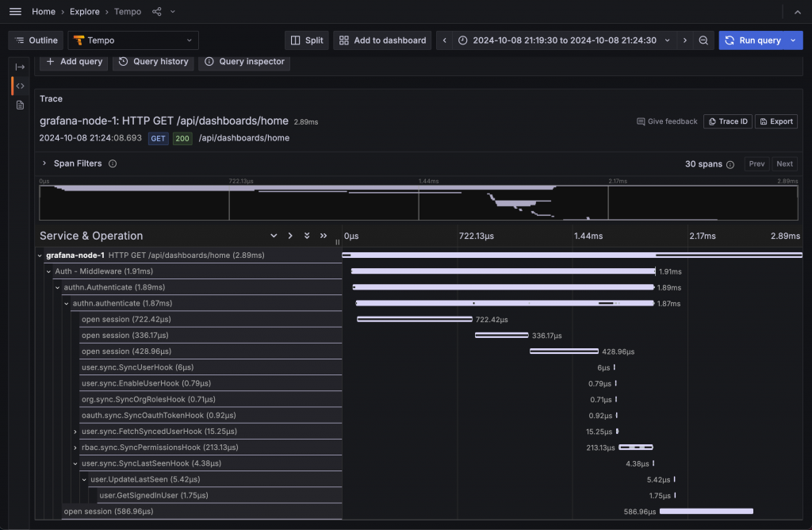Open the Run query interval dropdown arrow
Image resolution: width=812 pixels, height=530 pixels.
[x=794, y=40]
